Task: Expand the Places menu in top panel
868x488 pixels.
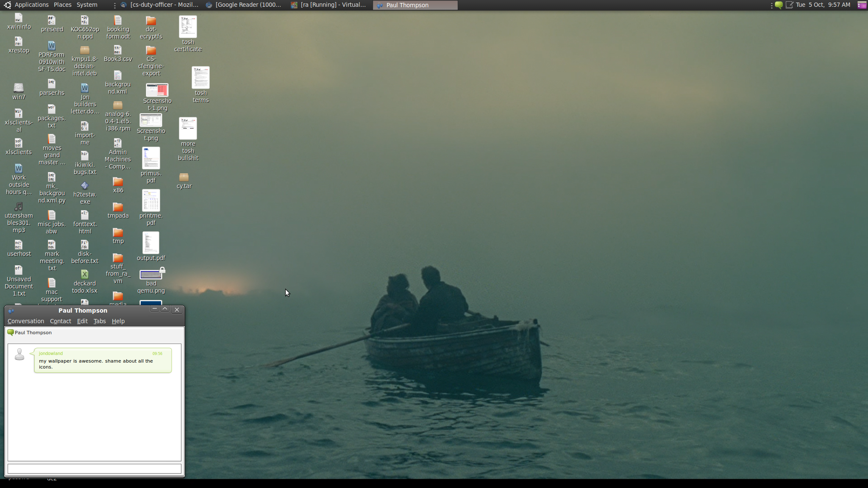Action: click(x=62, y=5)
